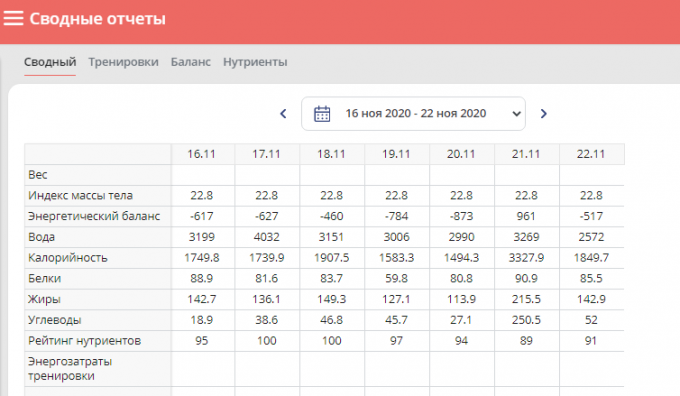This screenshot has width=680, height=396.
Task: Click energy balance value -873
Action: tap(461, 216)
